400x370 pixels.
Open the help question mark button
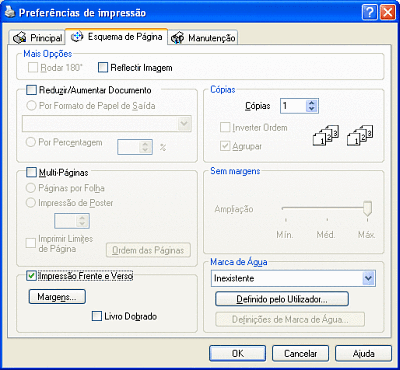point(369,13)
